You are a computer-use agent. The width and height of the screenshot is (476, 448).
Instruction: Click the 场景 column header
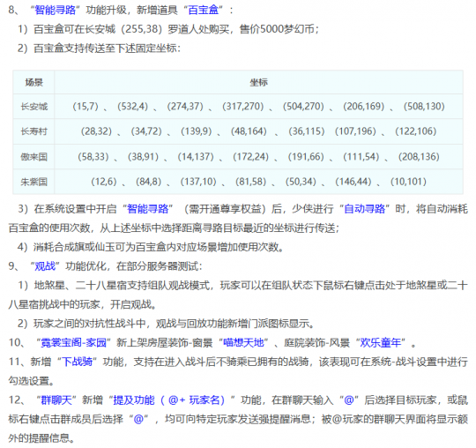point(33,82)
